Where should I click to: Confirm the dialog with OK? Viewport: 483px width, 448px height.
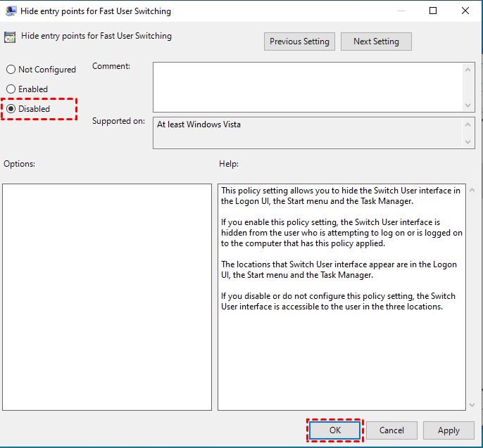(335, 430)
